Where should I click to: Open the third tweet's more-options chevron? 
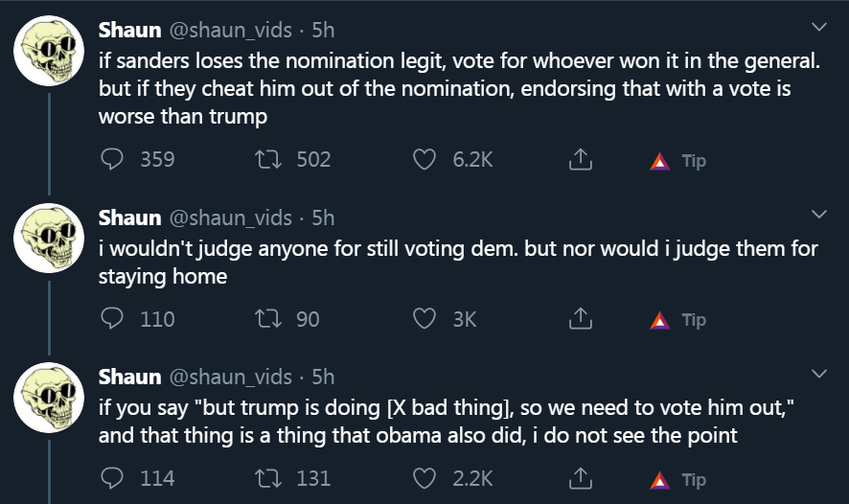tap(819, 373)
